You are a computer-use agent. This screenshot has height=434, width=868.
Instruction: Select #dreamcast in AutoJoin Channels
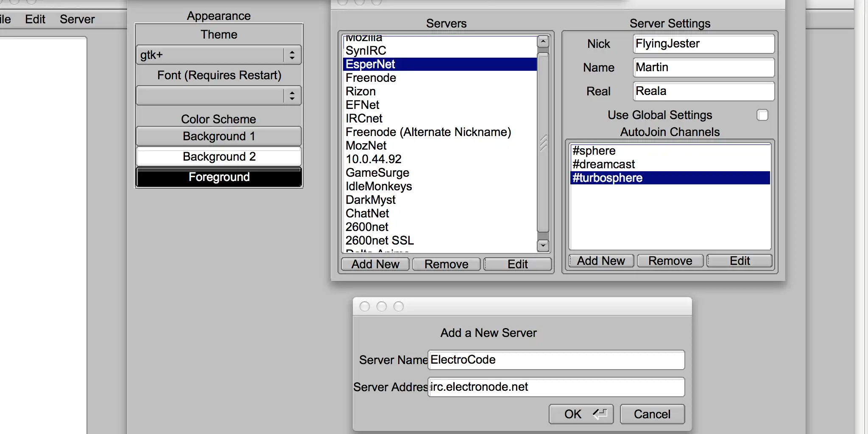[x=670, y=164]
